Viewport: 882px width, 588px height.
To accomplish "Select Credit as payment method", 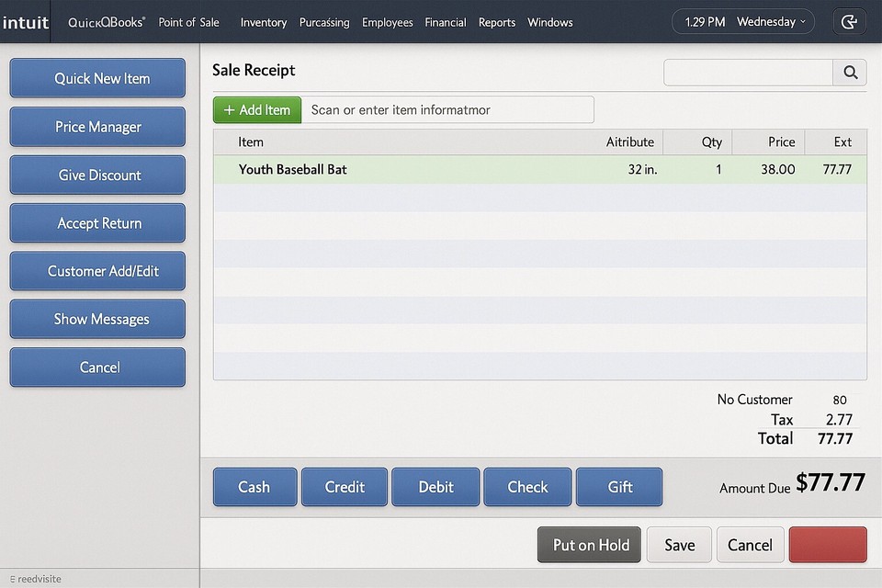I will [x=344, y=487].
